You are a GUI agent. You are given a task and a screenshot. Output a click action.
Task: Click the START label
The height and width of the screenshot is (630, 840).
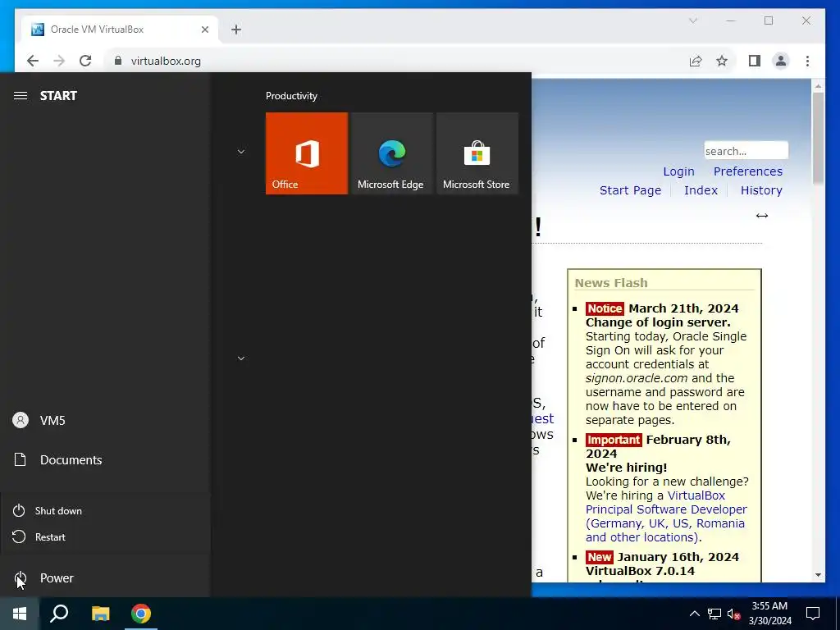coord(58,96)
